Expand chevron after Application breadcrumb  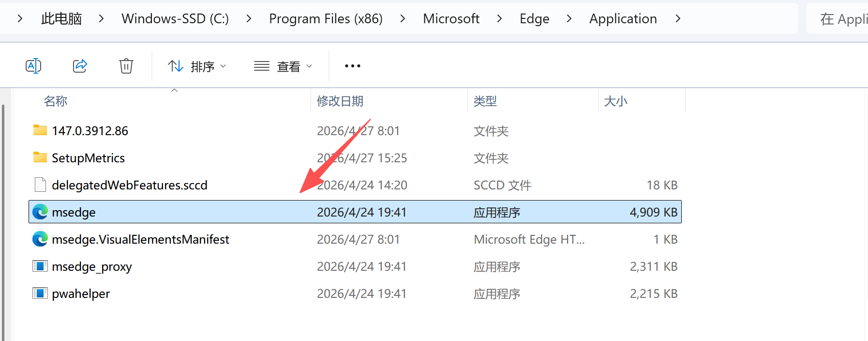tap(678, 19)
